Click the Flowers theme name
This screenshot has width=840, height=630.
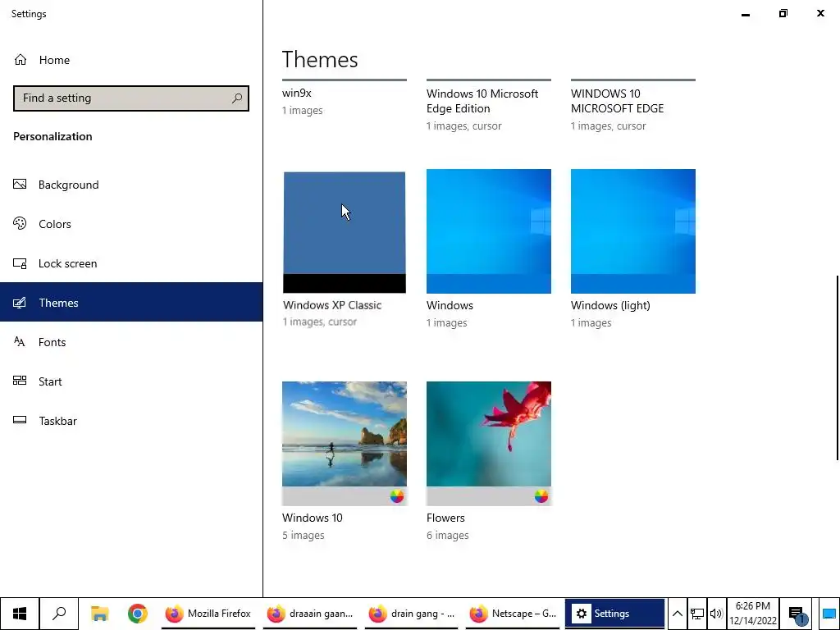pyautogui.click(x=445, y=518)
